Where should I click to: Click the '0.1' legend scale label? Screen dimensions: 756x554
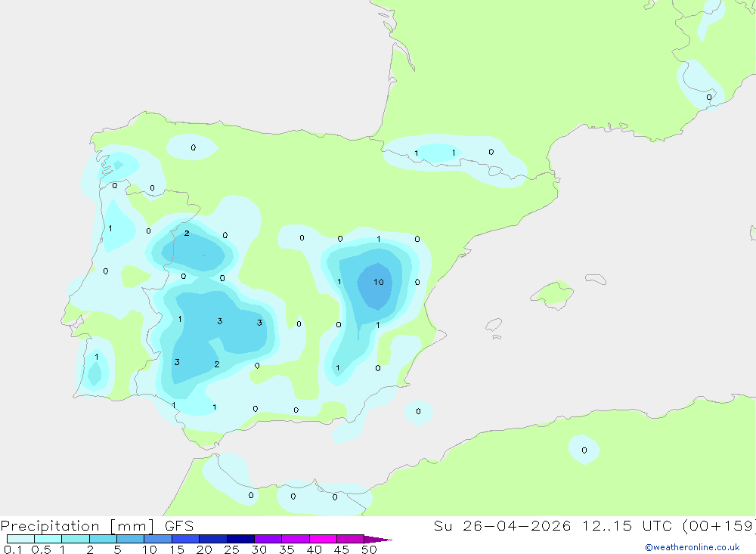(13, 549)
